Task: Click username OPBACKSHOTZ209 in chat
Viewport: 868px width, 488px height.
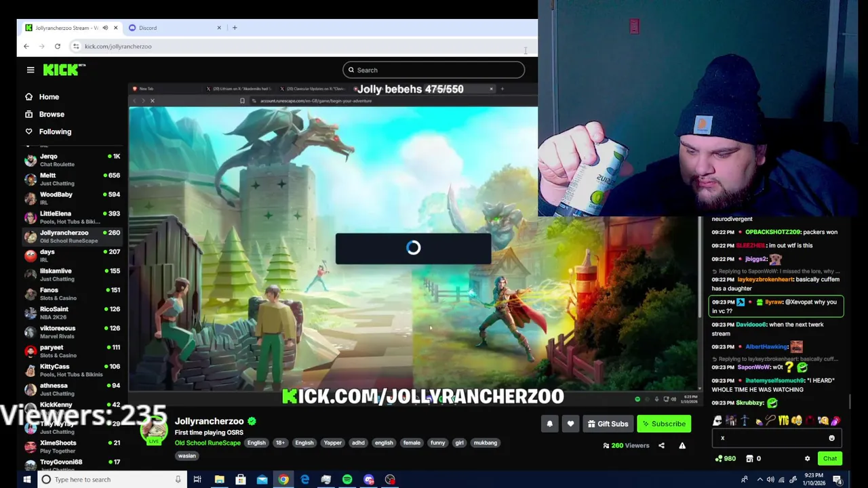Action: click(773, 232)
